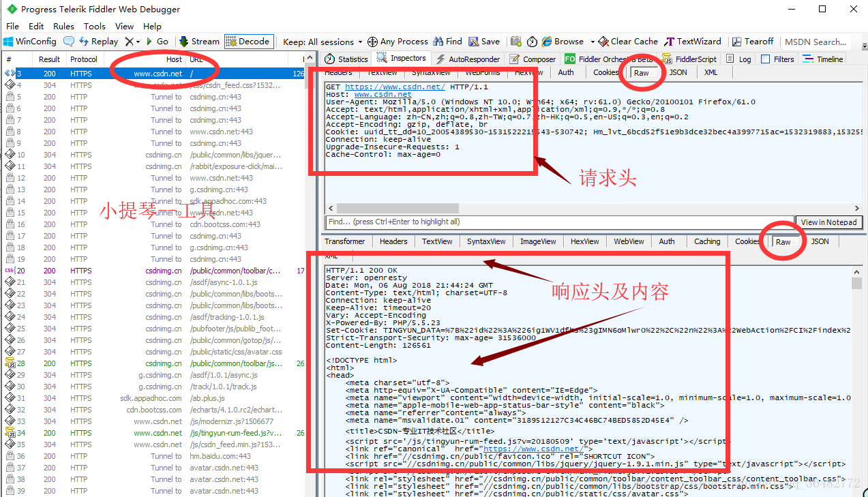Click View in Notepad button
The width and height of the screenshot is (868, 497).
[828, 222]
